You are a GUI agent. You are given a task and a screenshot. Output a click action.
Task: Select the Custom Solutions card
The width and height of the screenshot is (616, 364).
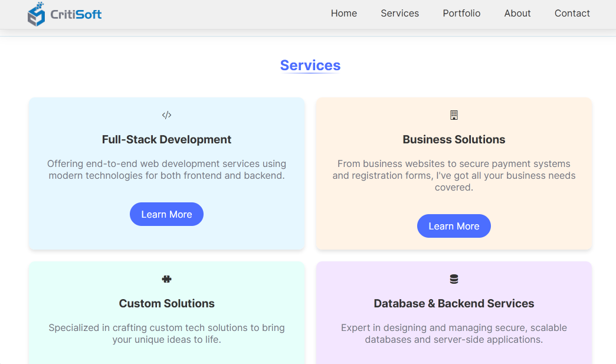tap(166, 313)
